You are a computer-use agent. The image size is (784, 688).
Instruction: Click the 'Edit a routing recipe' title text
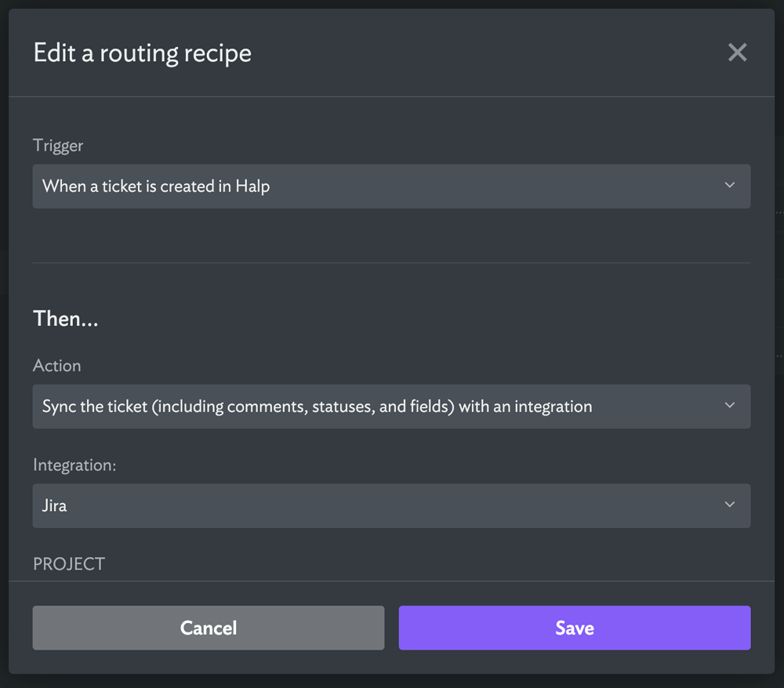pos(143,53)
